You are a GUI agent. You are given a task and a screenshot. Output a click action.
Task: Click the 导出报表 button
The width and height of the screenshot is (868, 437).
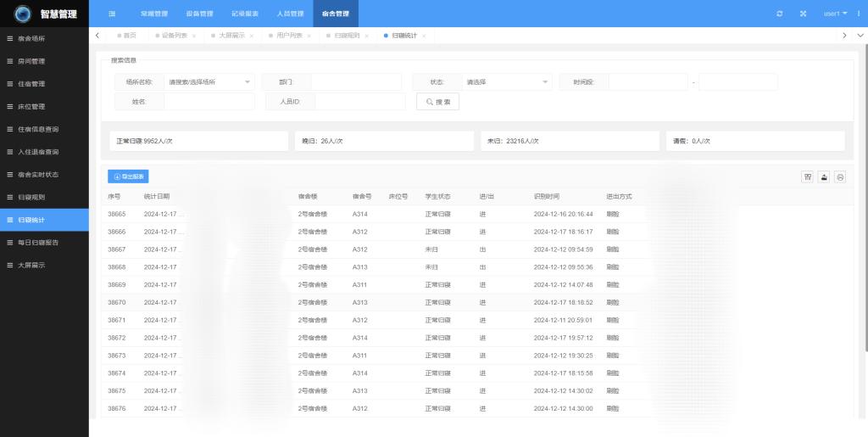click(128, 176)
